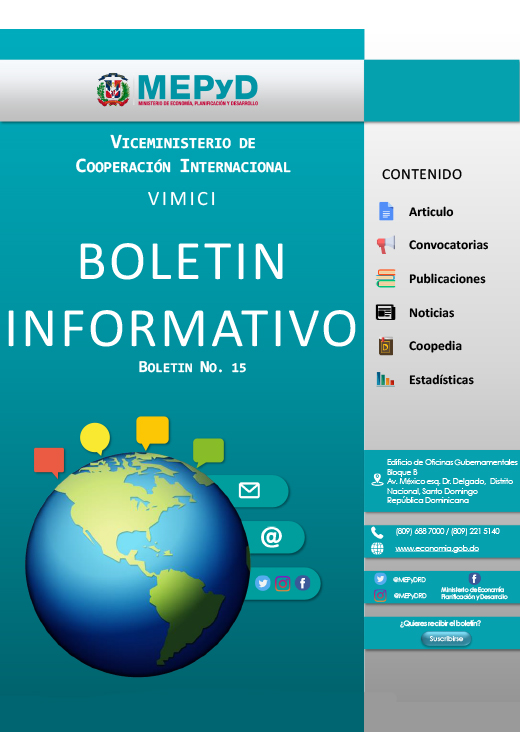
Task: Click the Coopedia book icon
Action: tap(386, 346)
